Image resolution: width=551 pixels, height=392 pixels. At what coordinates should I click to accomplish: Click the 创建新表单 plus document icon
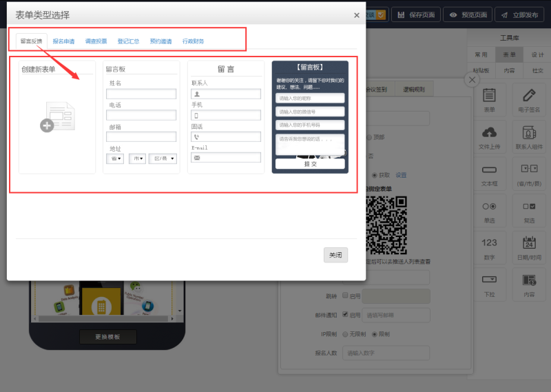coord(56,116)
